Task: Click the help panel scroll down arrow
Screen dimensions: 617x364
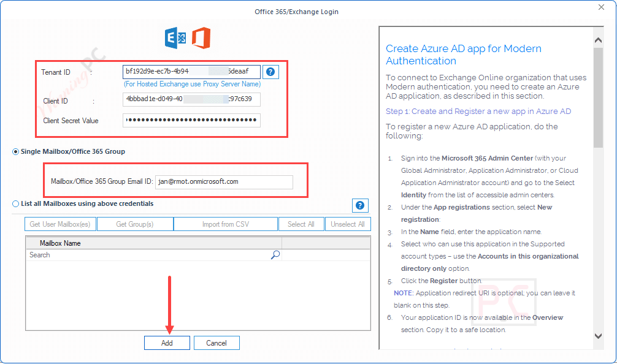Action: 598,336
